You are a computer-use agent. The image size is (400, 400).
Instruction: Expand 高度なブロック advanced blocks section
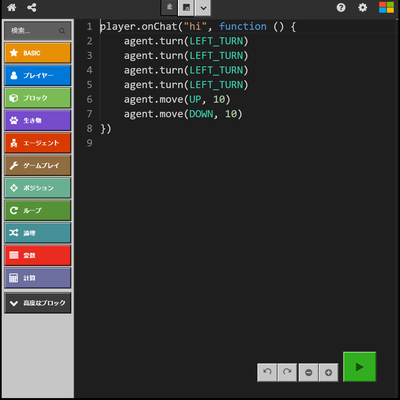[x=38, y=303]
